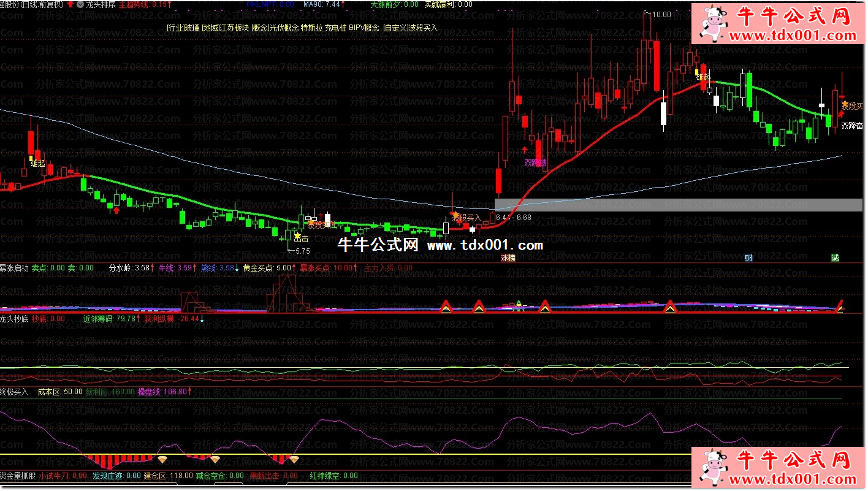The width and height of the screenshot is (868, 491).
Task: Open the dropdown circle beside 龙头排序
Action: click(80, 4)
